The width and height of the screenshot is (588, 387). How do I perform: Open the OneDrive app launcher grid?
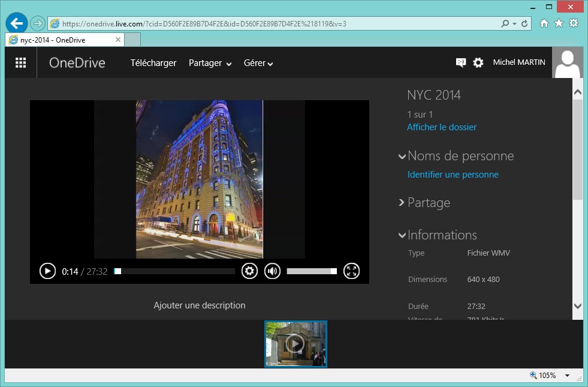tap(21, 63)
